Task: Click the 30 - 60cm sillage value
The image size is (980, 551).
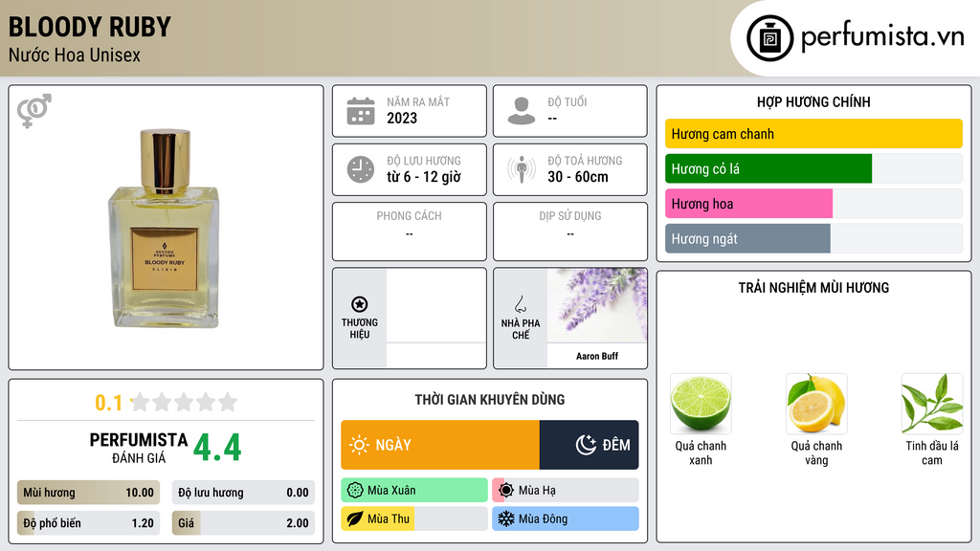Action: click(x=578, y=177)
